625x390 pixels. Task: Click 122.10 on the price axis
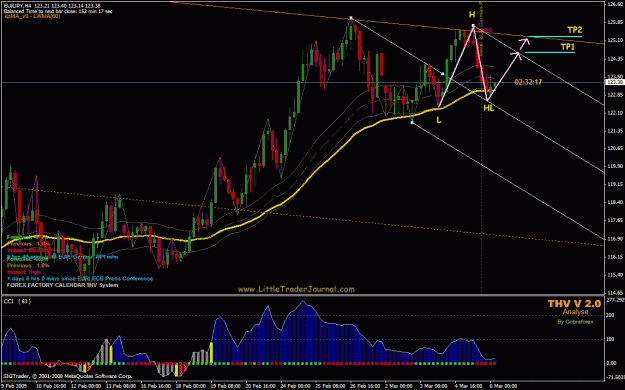615,113
